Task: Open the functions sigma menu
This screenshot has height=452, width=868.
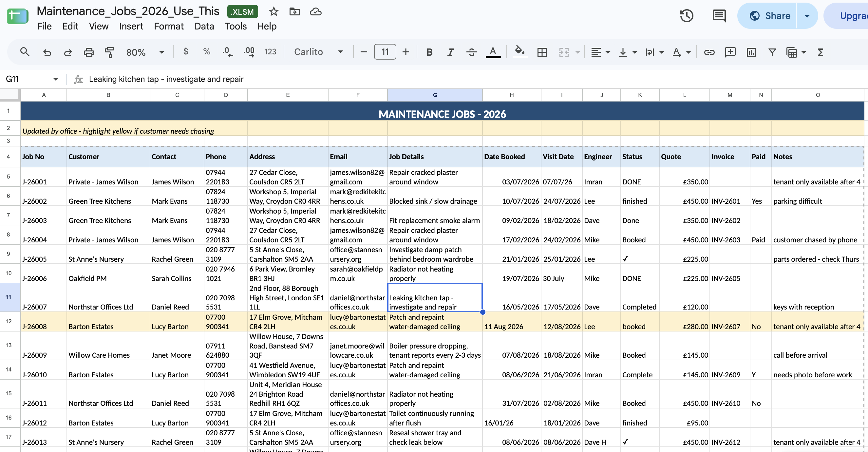Action: [x=821, y=52]
